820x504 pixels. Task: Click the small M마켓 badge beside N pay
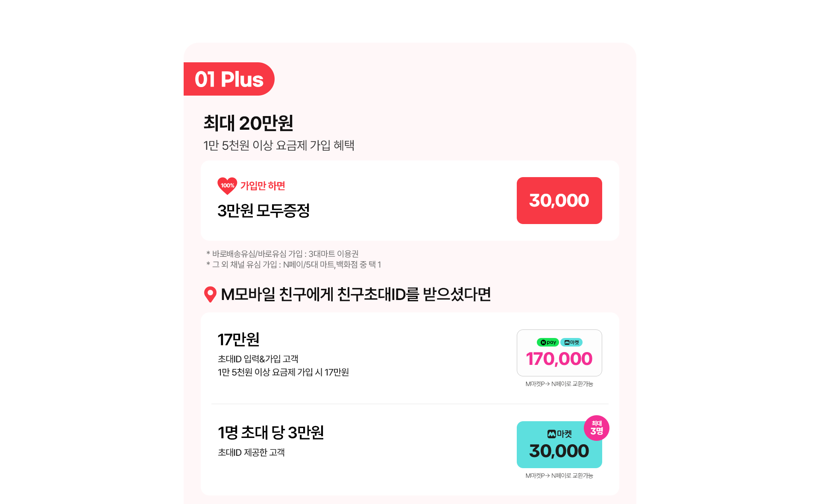click(x=571, y=342)
